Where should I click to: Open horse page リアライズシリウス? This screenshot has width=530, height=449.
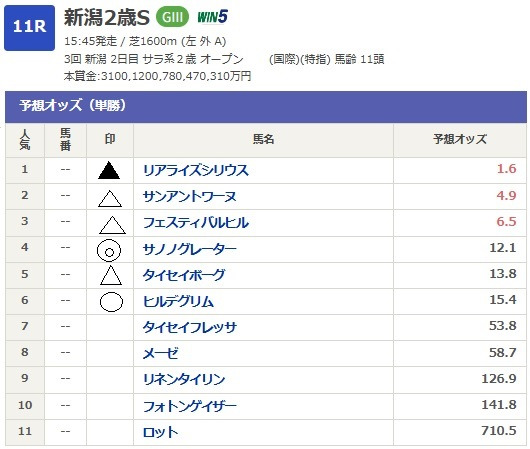(x=196, y=170)
